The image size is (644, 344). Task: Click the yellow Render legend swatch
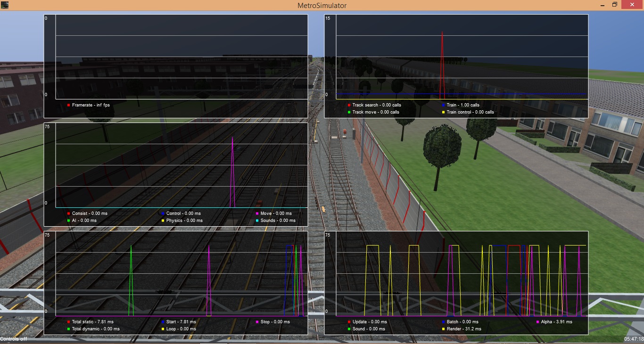click(444, 329)
